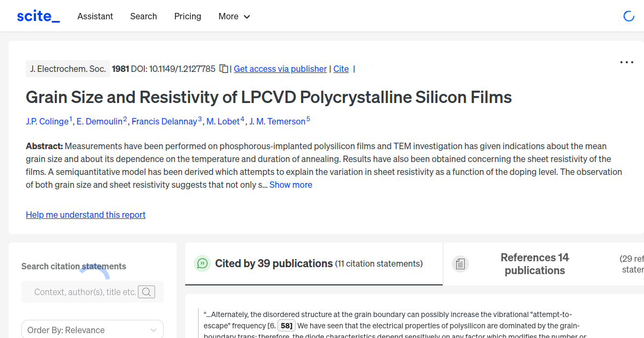Follow the Get access via publisher link
Image resolution: width=644 pixels, height=338 pixels.
[280, 69]
